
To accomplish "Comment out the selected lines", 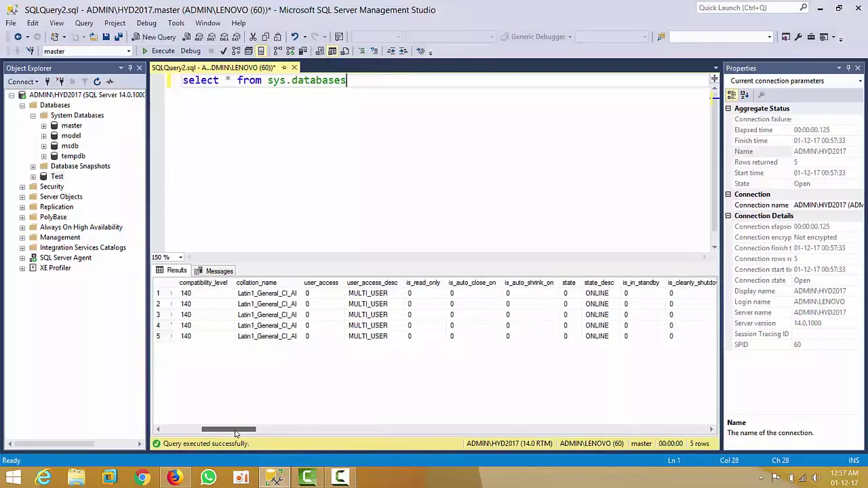I will coord(361,51).
